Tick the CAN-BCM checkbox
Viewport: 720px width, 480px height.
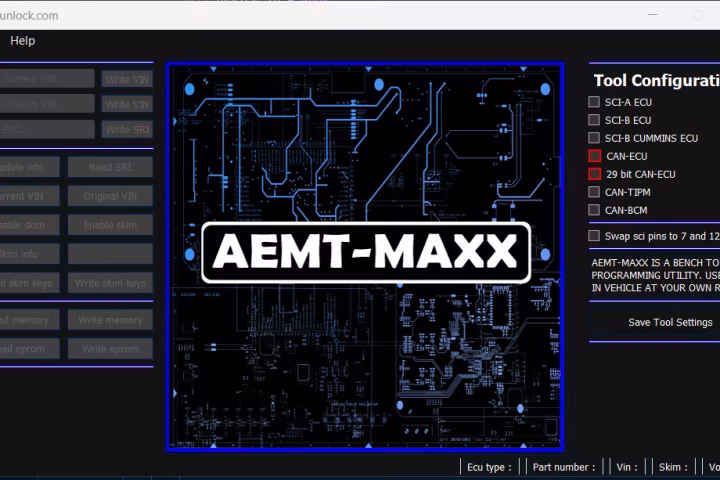(x=594, y=210)
